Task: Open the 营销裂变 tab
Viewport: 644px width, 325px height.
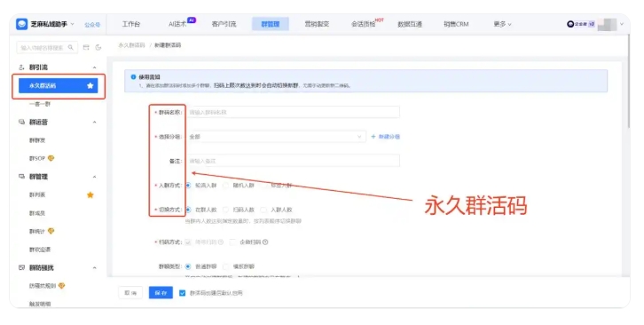Action: (x=317, y=24)
